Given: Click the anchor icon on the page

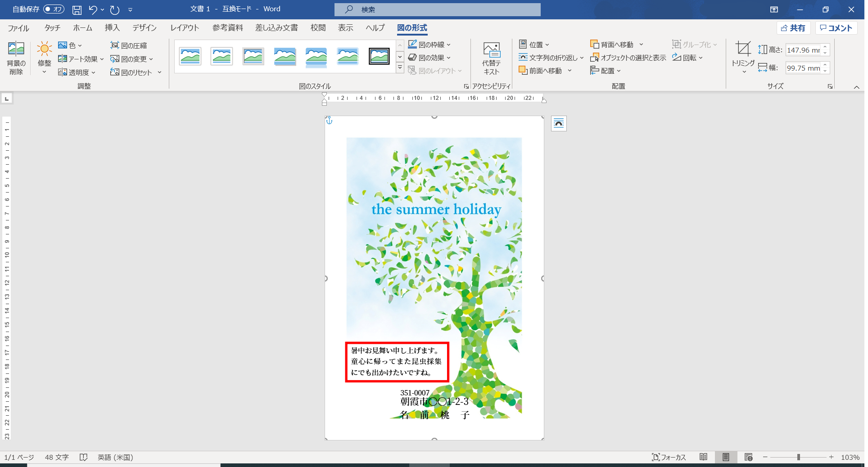Looking at the screenshot, I should coord(329,120).
